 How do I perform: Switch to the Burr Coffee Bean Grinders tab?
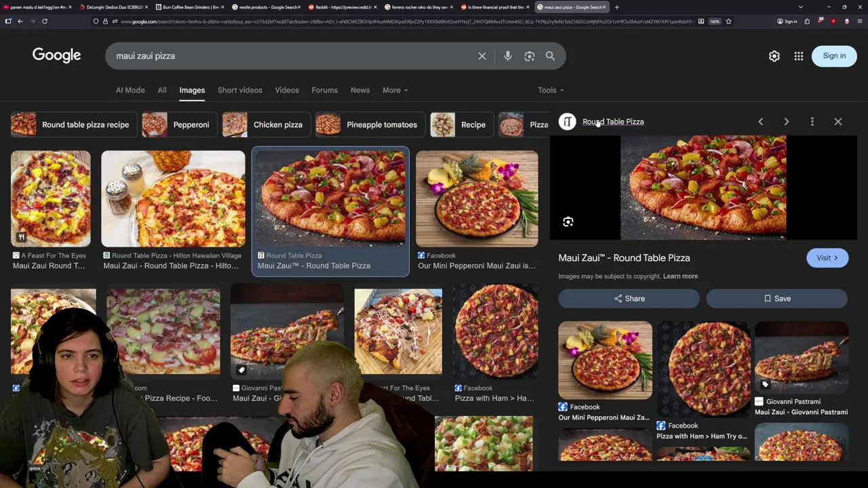pos(190,7)
